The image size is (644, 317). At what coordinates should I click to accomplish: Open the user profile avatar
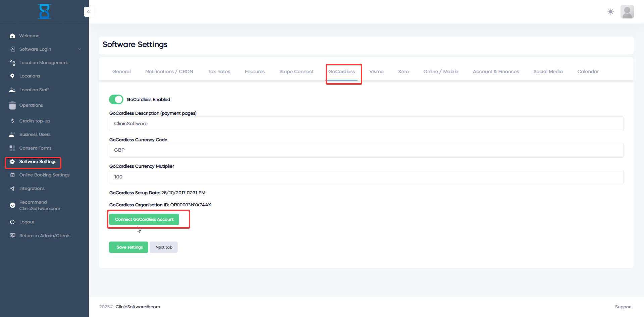pyautogui.click(x=627, y=12)
